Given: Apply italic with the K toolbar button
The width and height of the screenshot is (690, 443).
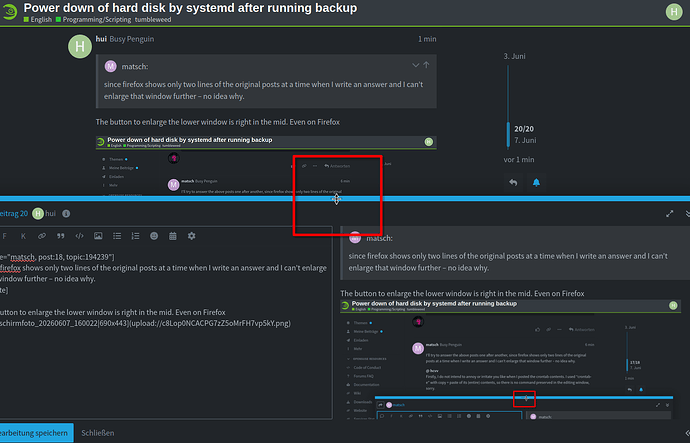Looking at the screenshot, I should pos(23,236).
